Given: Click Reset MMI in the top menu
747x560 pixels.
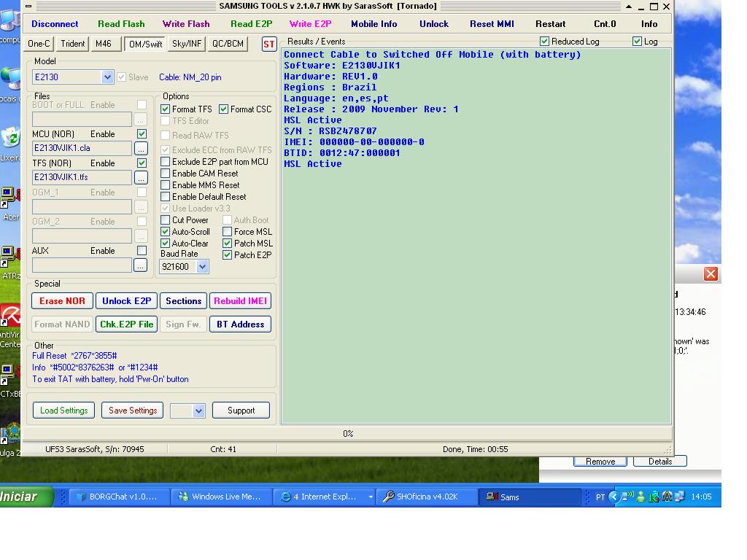Looking at the screenshot, I should click(x=492, y=24).
